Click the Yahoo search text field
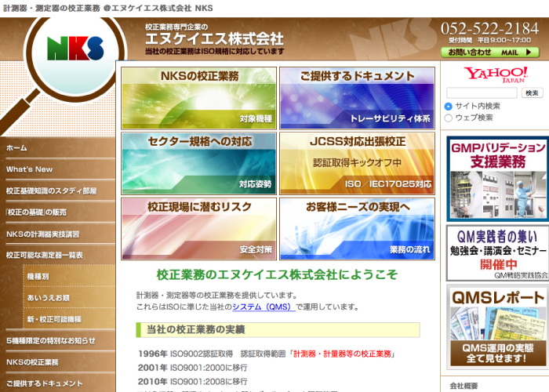Image resolution: width=549 pixels, height=392 pixels. 482,93
